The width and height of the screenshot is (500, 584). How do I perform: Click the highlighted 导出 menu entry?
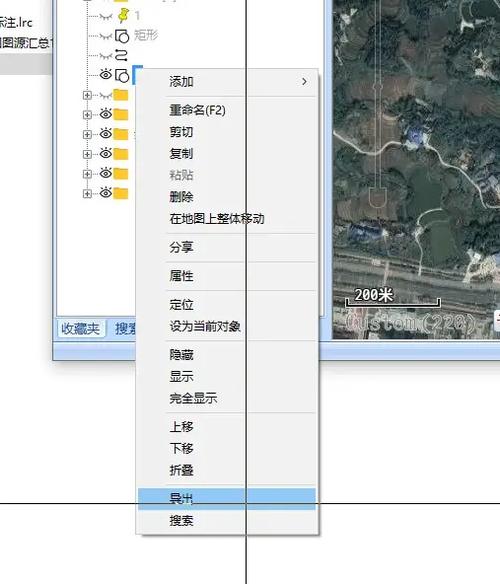(x=227, y=499)
